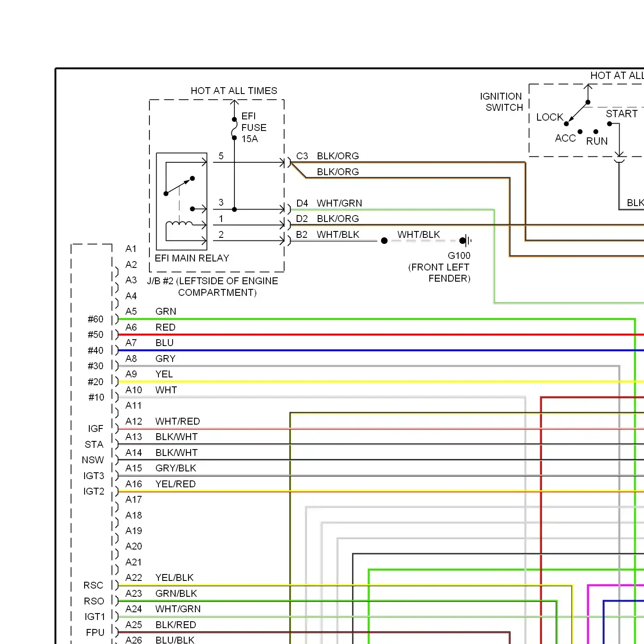The image size is (644, 644).
Task: Click pin label A20
Action: 134,546
